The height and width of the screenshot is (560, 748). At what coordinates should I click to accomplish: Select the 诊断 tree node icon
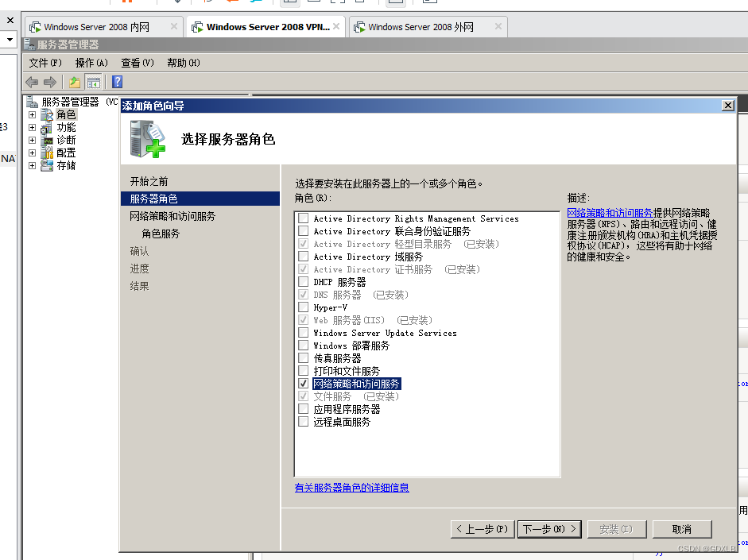tap(47, 140)
